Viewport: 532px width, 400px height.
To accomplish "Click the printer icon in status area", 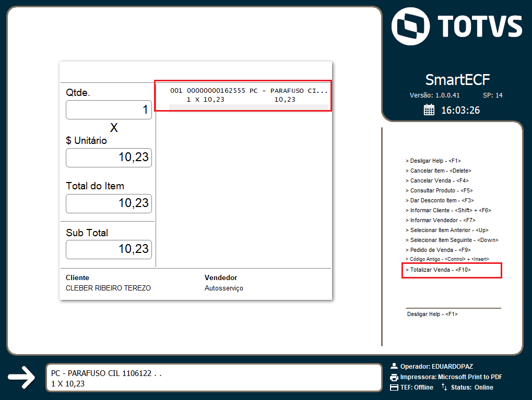I will 394,377.
